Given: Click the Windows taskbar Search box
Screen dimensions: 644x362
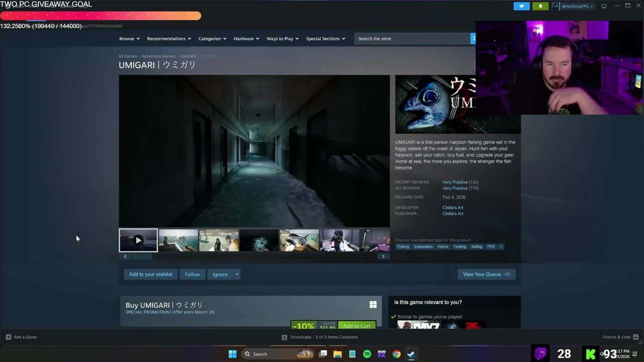Looking at the screenshot, I should (278, 354).
